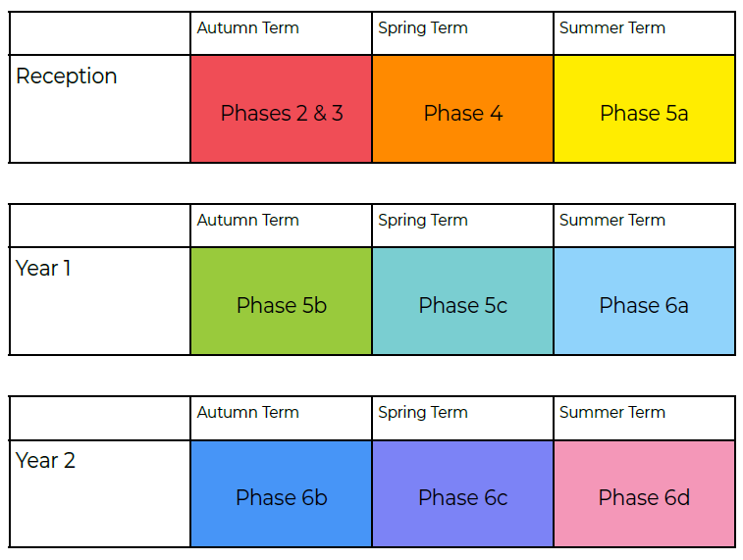Click Spring Term header in Year 1 table
The width and height of the screenshot is (743, 560).
(x=423, y=221)
